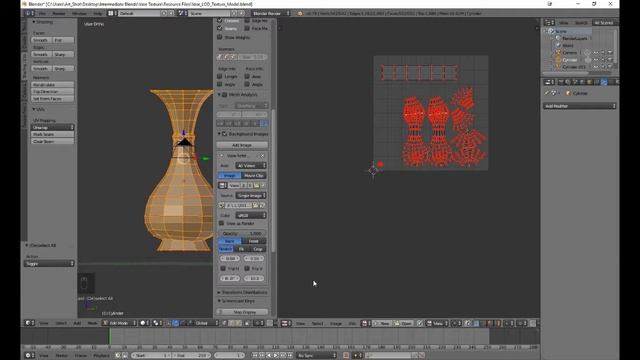
Task: Open the Unwrap dropdown under UV Mapping
Action: [x=53, y=127]
